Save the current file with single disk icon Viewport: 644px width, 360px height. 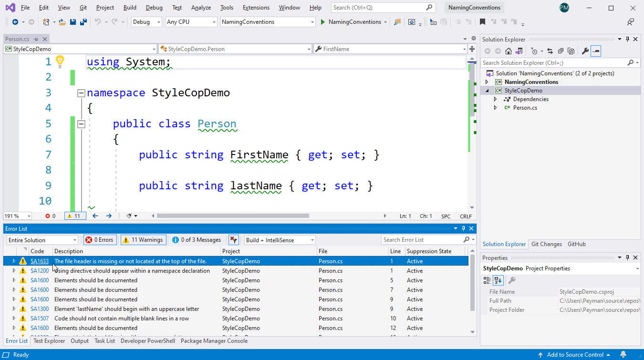(73, 22)
